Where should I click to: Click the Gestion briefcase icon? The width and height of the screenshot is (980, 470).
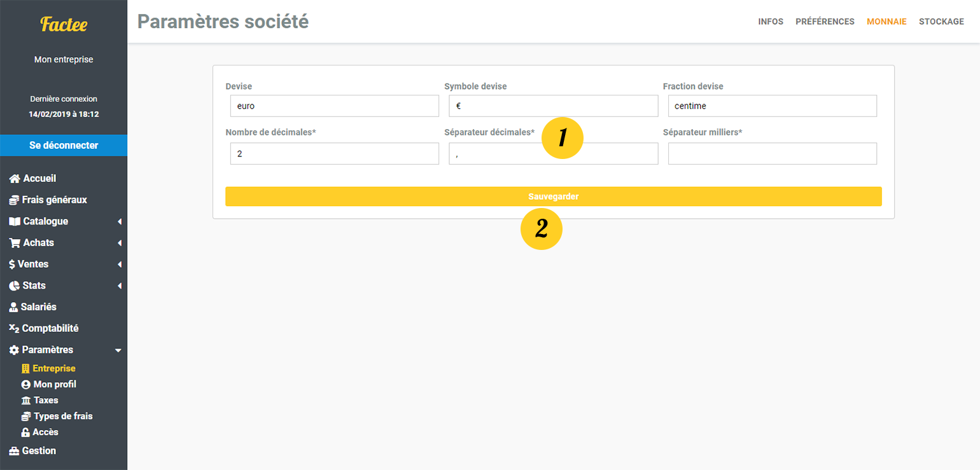point(14,451)
